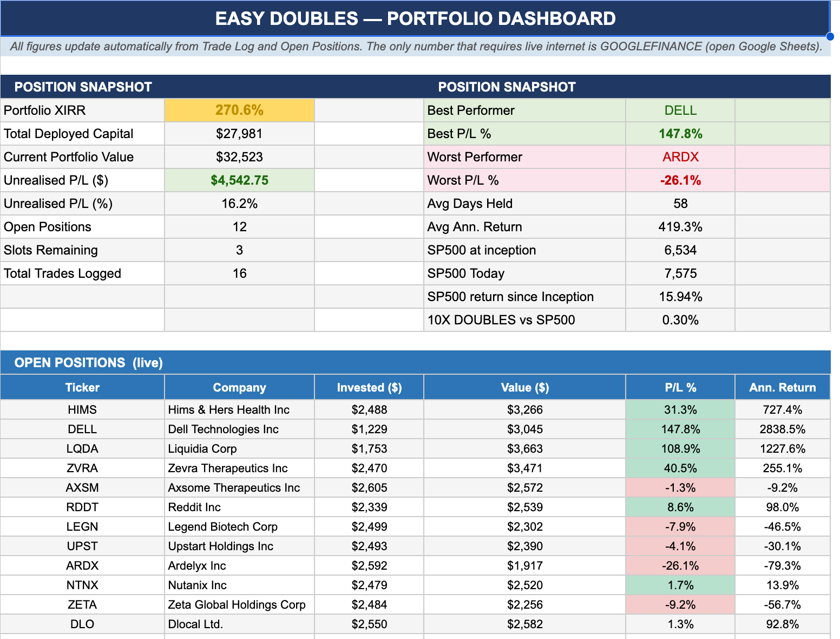Select the 'SP500 at inception' label
Image resolution: width=840 pixels, height=639 pixels.
pos(524,250)
